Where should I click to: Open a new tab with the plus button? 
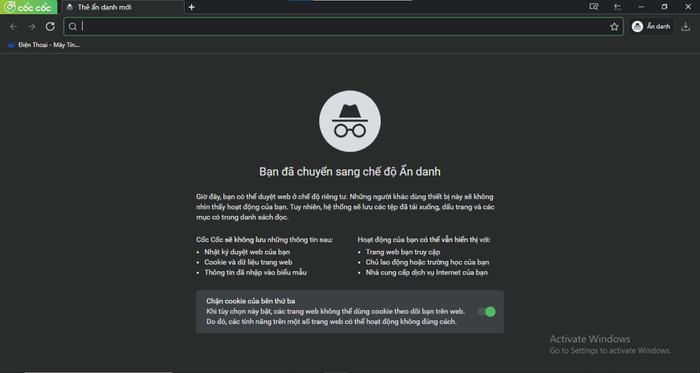coord(192,7)
